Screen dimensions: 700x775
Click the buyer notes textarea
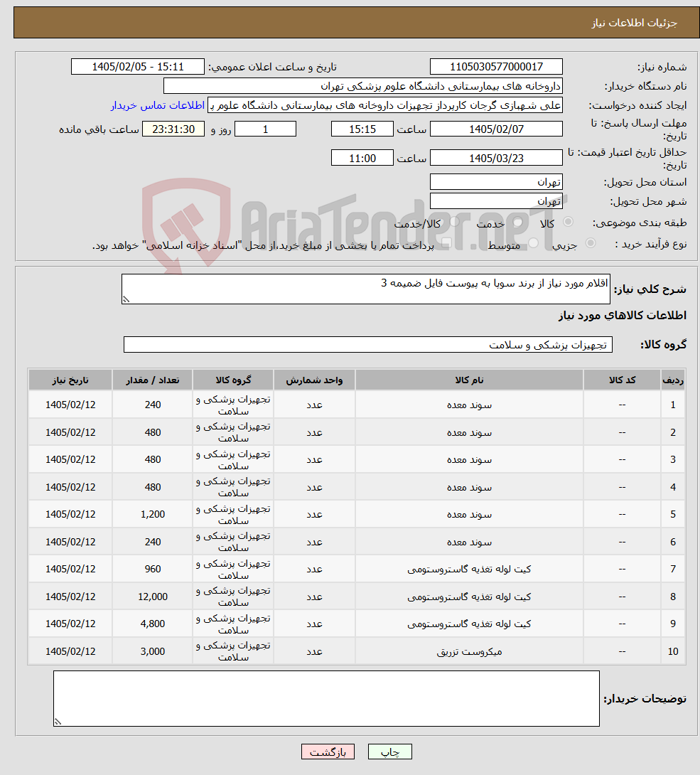coord(326,698)
